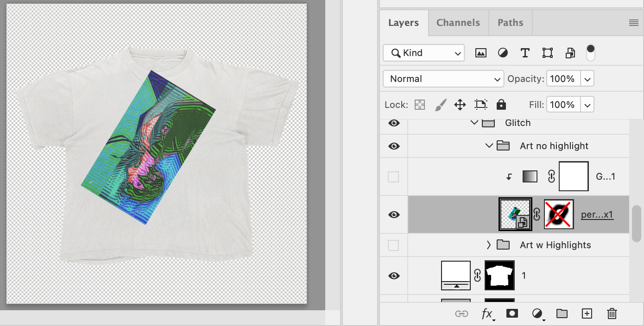This screenshot has height=326, width=644.
Task: Select white mask thumbnail of G...1 layer
Action: pos(574,176)
